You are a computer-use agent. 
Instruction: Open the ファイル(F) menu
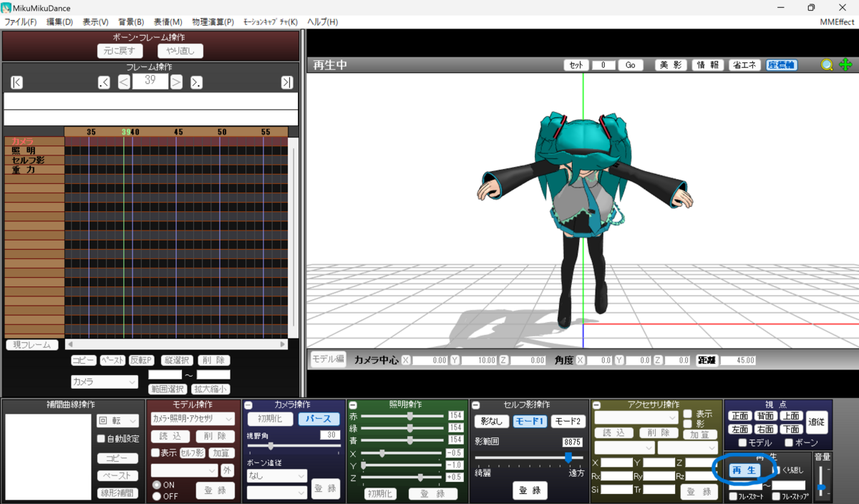pos(21,22)
